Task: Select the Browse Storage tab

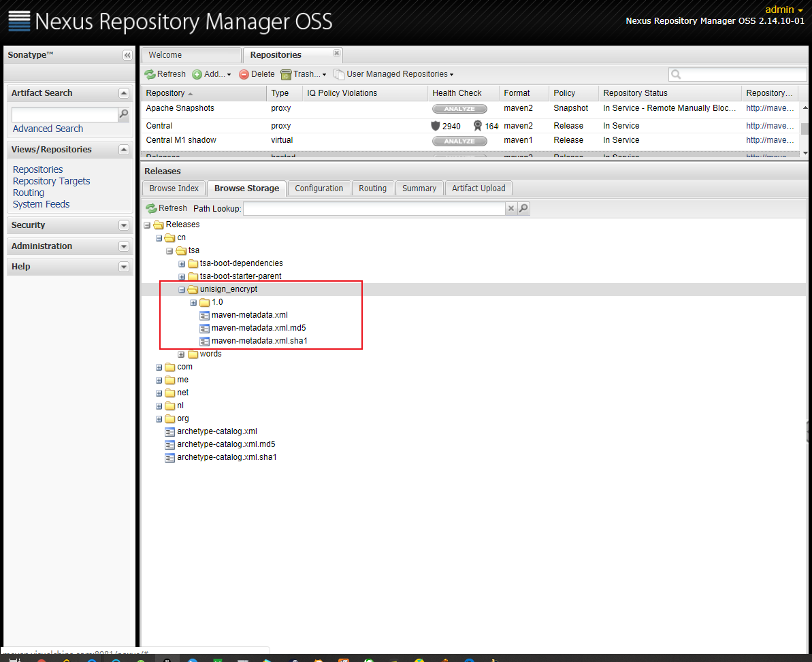Action: tap(247, 188)
